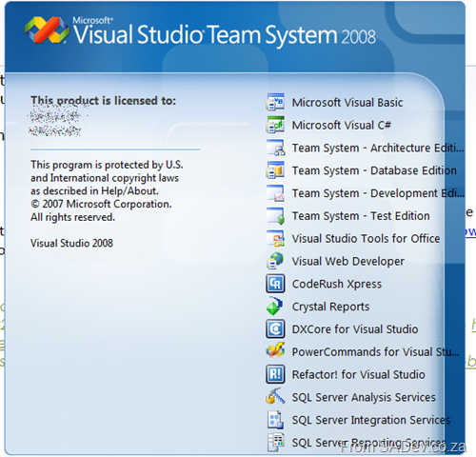Click the CodeRush Xpress CR icon
The height and width of the screenshot is (457, 476).
[x=275, y=284]
